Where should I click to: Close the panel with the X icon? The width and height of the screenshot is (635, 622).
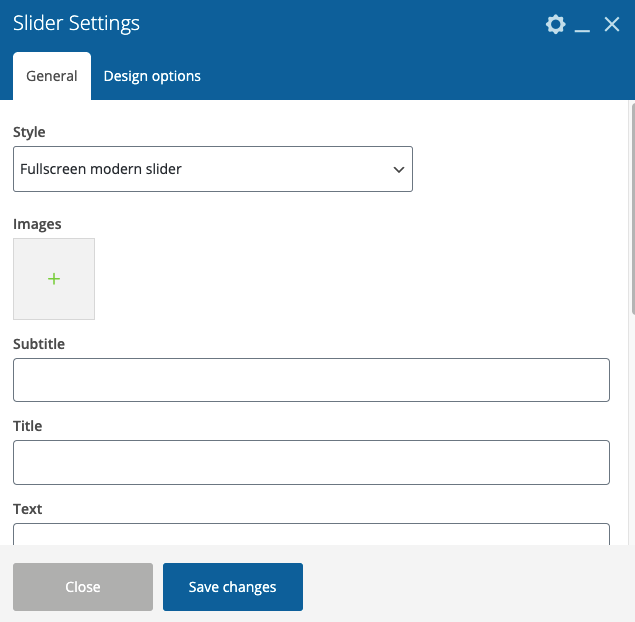pyautogui.click(x=612, y=24)
